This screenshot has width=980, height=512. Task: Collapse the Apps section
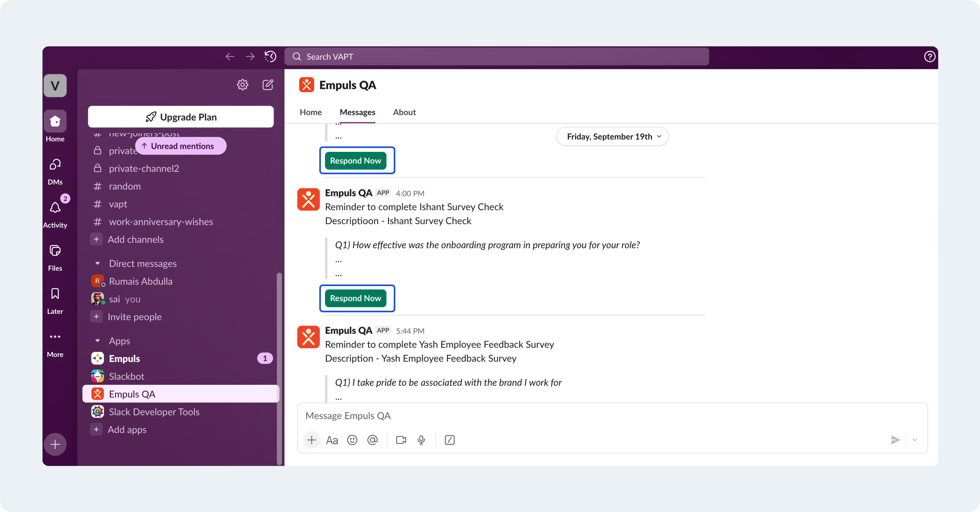[x=98, y=341]
